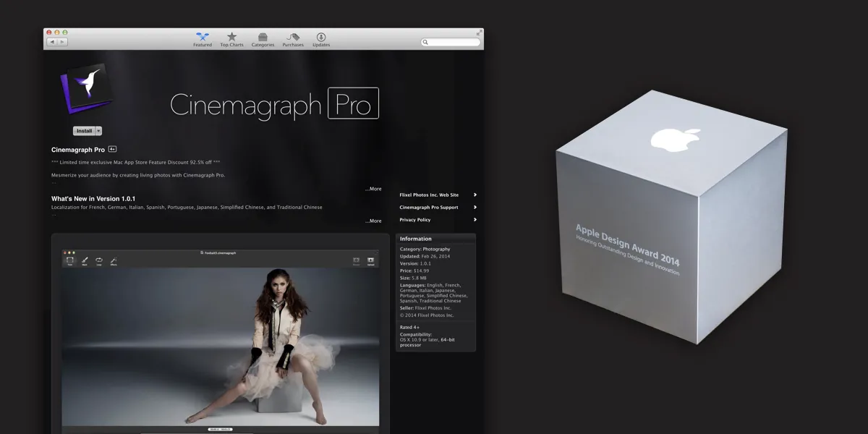Image resolution: width=868 pixels, height=434 pixels.
Task: Click the Install button
Action: point(84,131)
